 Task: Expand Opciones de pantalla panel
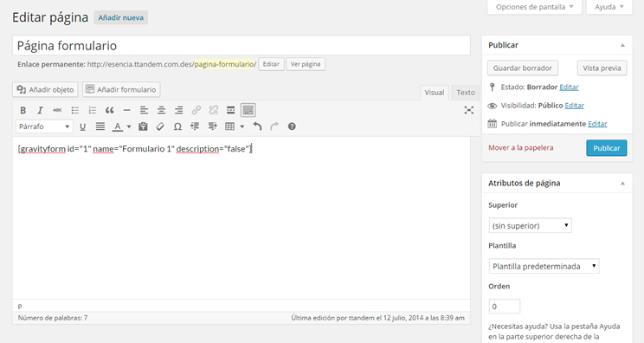tap(534, 7)
